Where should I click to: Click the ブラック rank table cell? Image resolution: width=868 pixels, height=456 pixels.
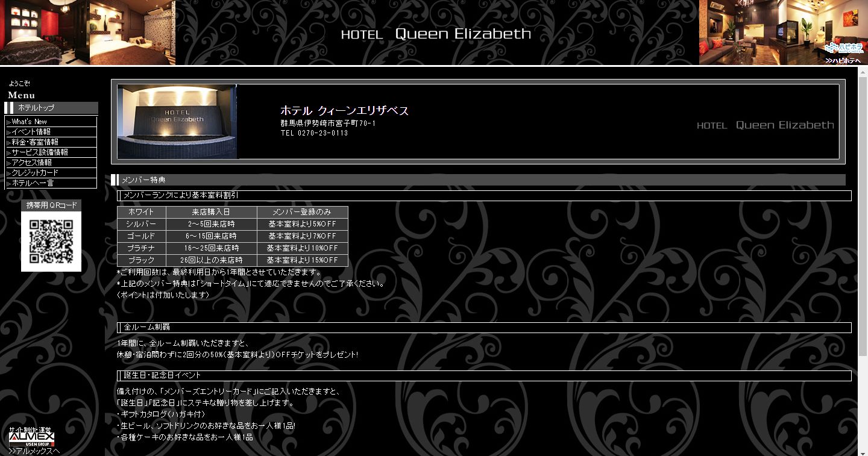click(x=141, y=260)
